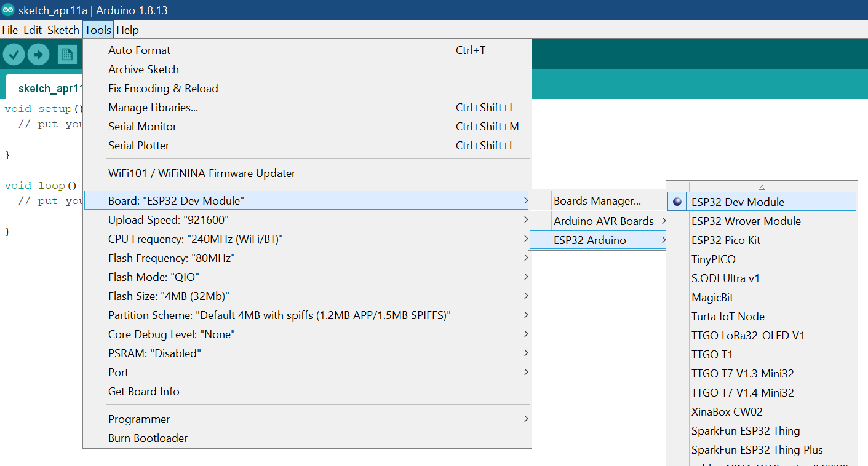Open WiFi101 / WiFiNINA Firmware Updater

[307, 173]
